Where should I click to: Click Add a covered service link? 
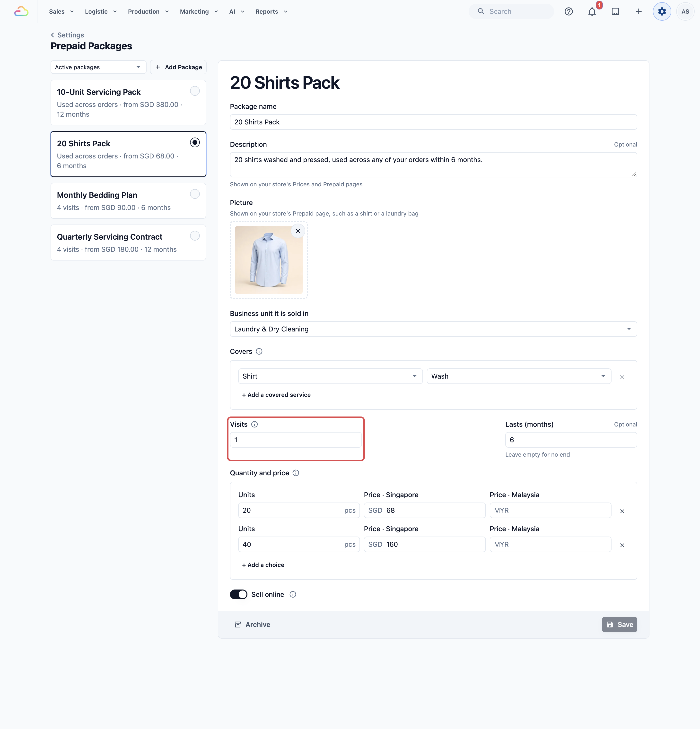pos(276,395)
